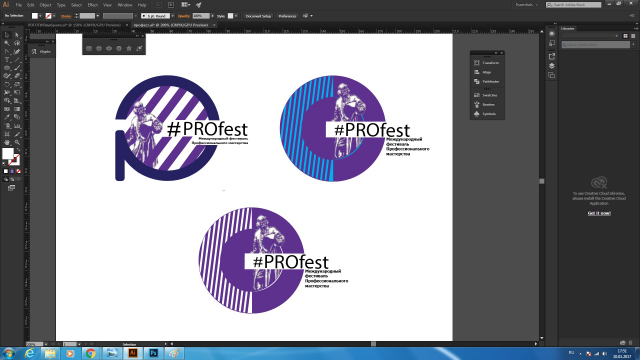Open the brush definition dropdown
The height and width of the screenshot is (360, 640).
[172, 16]
